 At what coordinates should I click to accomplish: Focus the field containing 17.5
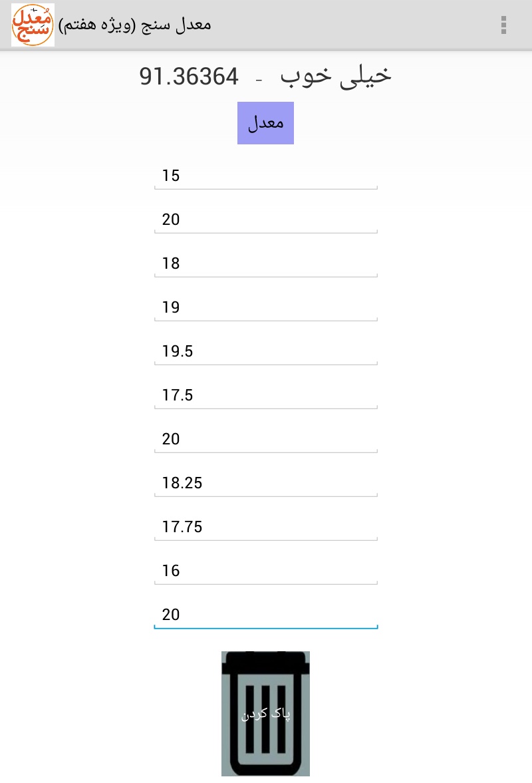pos(265,396)
